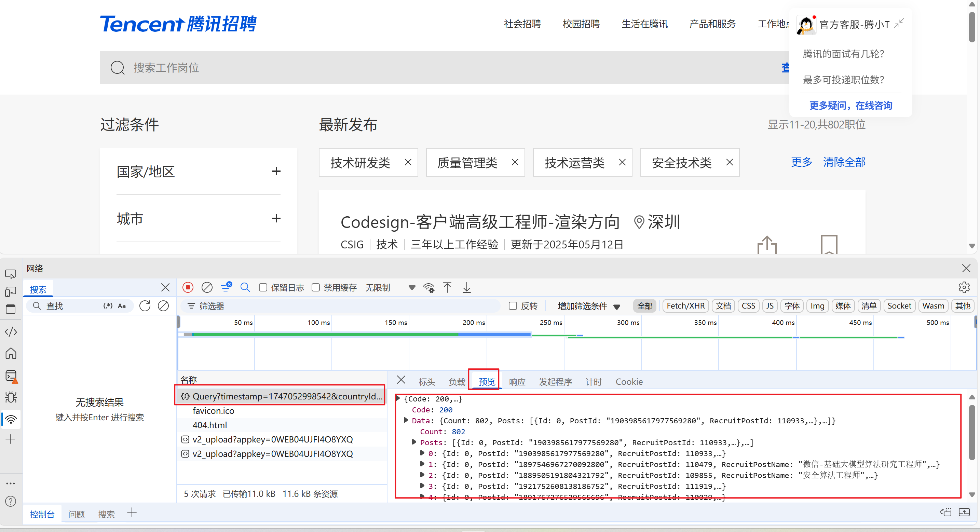Close the search pane
980x532 pixels.
(x=165, y=287)
